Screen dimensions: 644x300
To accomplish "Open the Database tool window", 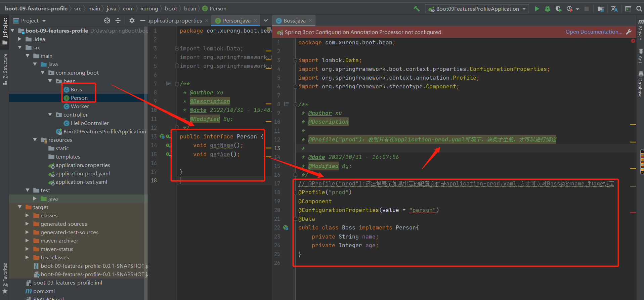I will click(x=640, y=84).
